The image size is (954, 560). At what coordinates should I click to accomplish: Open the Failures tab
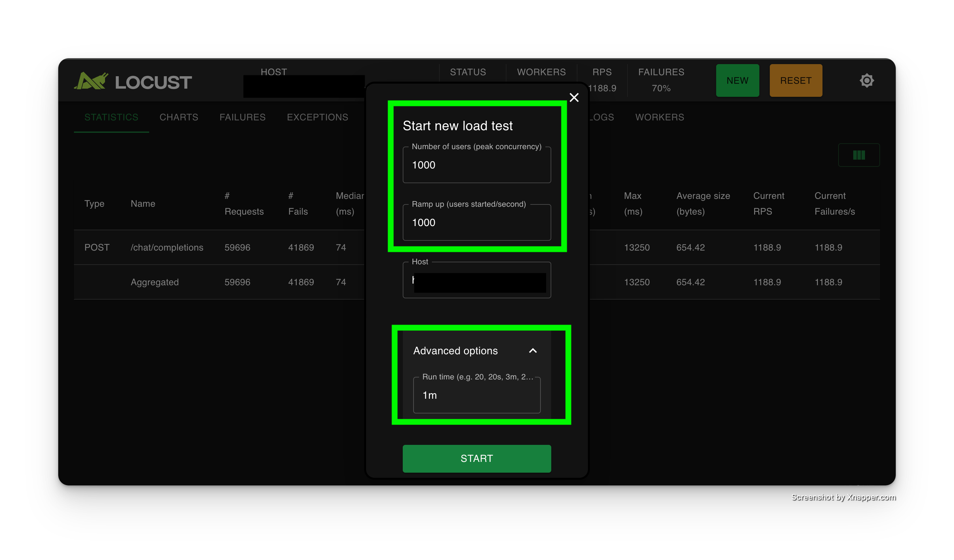coord(242,117)
